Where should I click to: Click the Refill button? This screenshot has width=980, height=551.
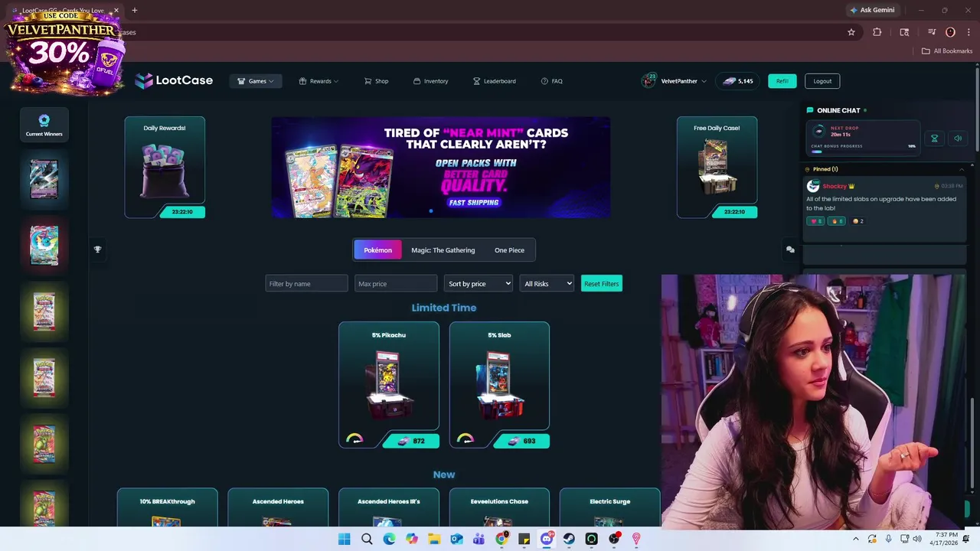coord(782,81)
